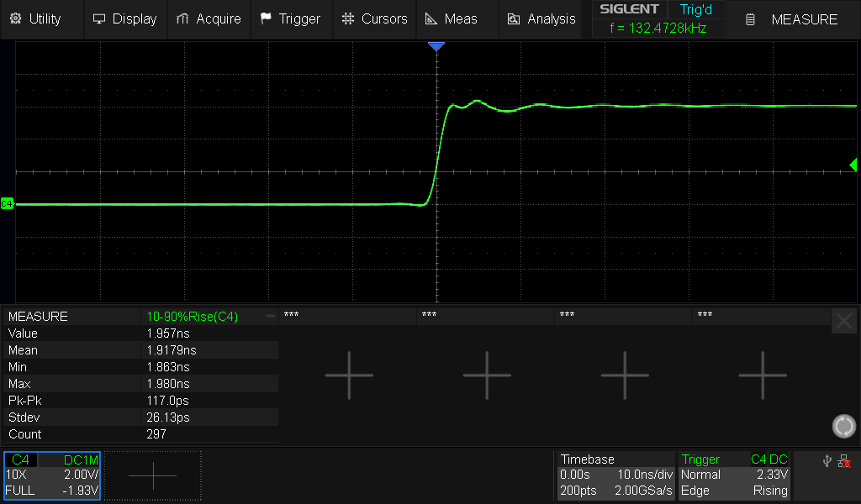Screen dimensions: 861x504
Task: Click the add channel plus box
Action: click(x=153, y=475)
